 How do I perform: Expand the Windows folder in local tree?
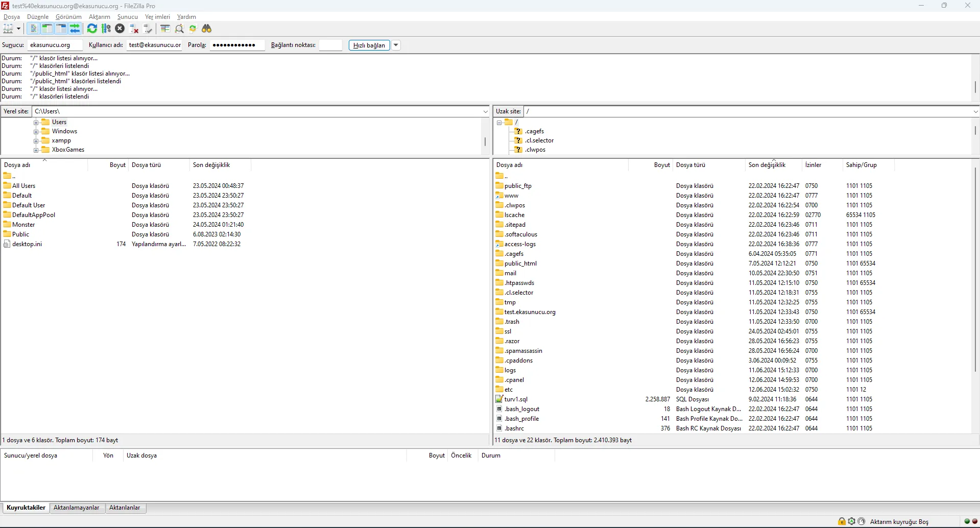(36, 132)
